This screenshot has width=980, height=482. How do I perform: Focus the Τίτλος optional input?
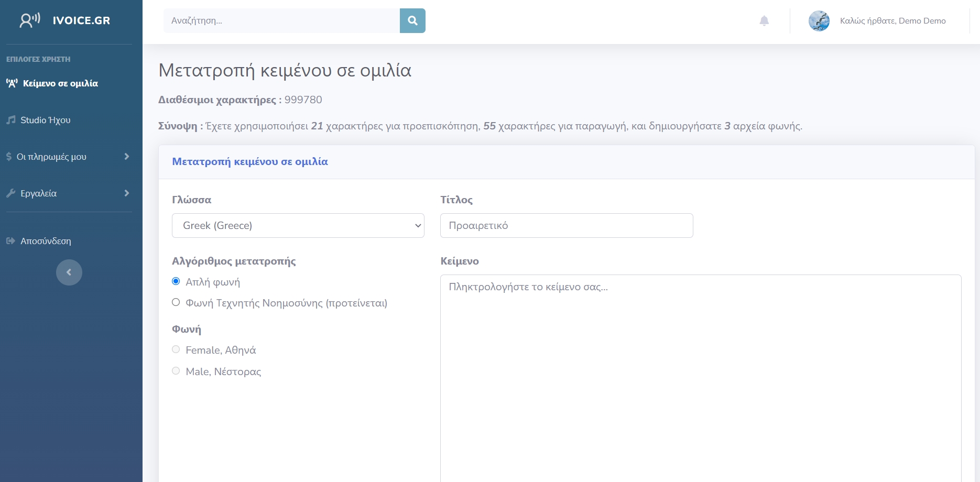[x=567, y=225]
